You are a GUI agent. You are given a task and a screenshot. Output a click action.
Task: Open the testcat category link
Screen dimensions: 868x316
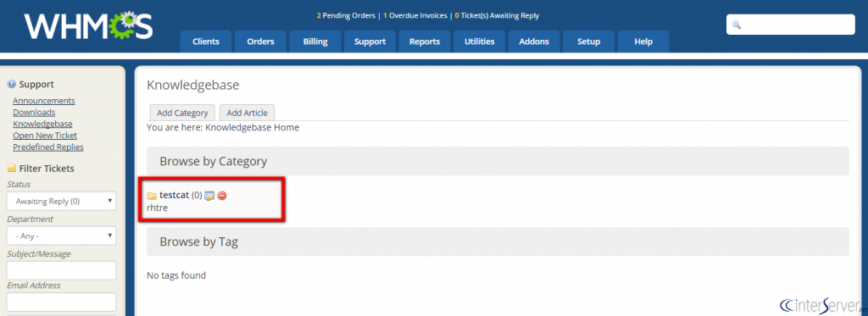[x=175, y=196]
